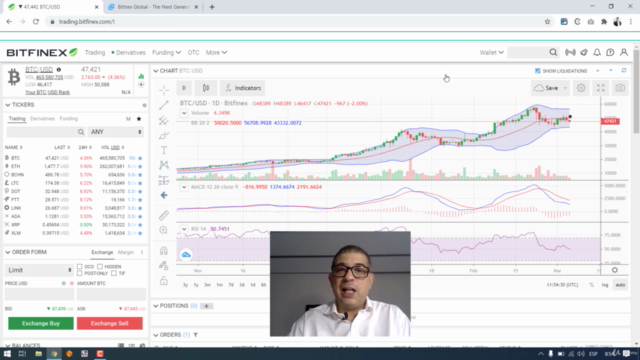
Task: Open the Indicators button
Action: tap(243, 88)
